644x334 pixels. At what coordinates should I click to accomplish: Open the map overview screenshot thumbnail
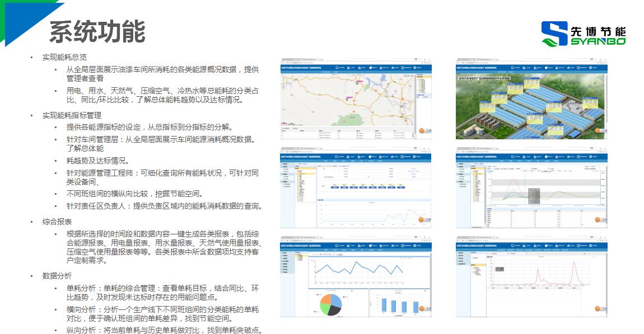click(x=356, y=98)
